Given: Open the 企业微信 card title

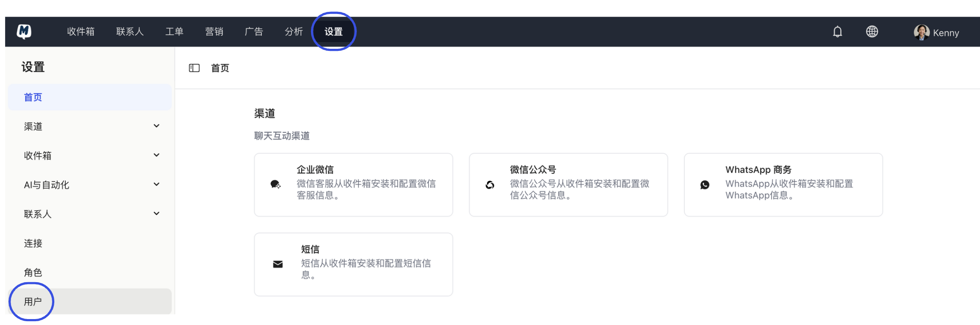Looking at the screenshot, I should [315, 170].
